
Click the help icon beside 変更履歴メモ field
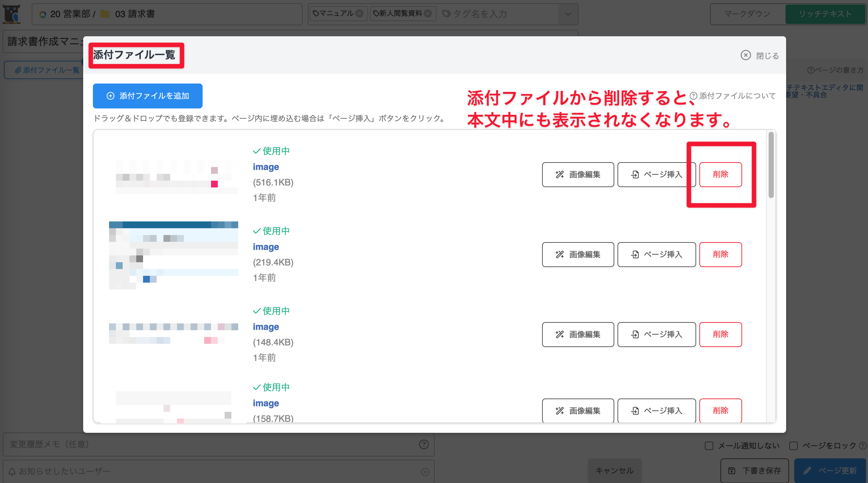point(424,444)
